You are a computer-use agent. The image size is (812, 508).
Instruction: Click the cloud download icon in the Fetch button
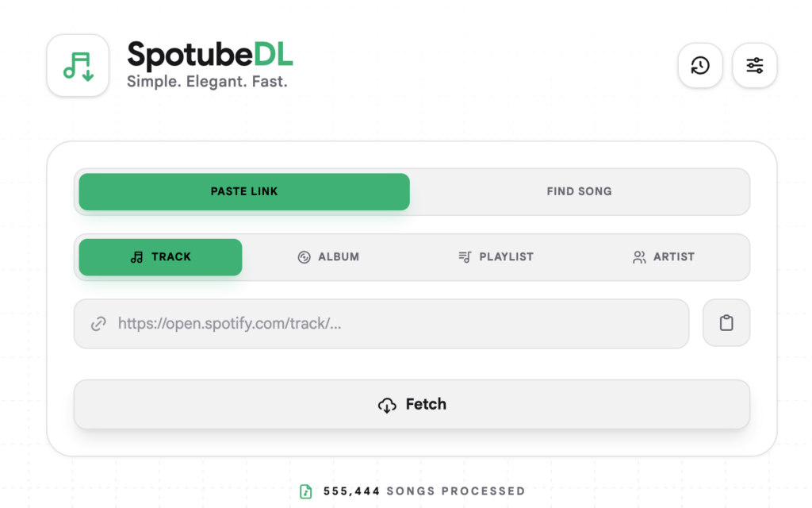(x=387, y=404)
